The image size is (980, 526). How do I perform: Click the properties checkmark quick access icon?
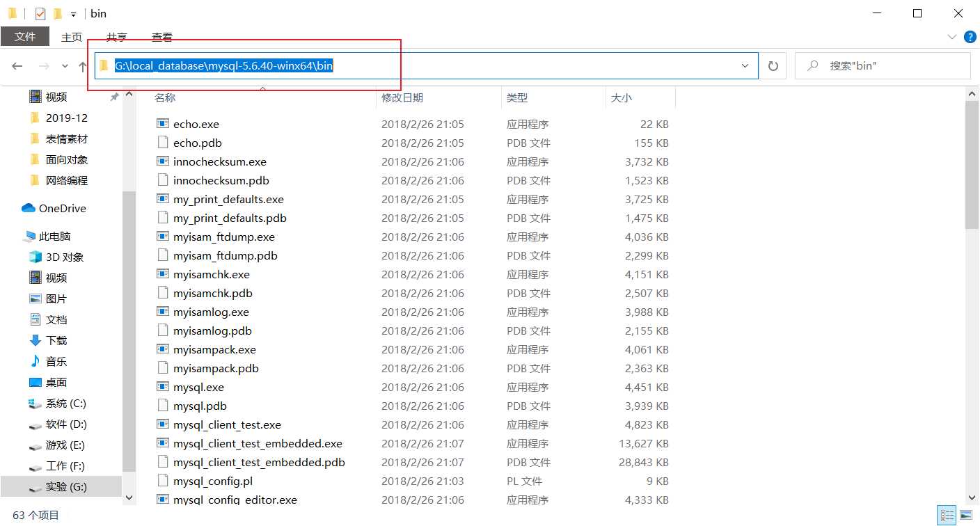[40, 13]
